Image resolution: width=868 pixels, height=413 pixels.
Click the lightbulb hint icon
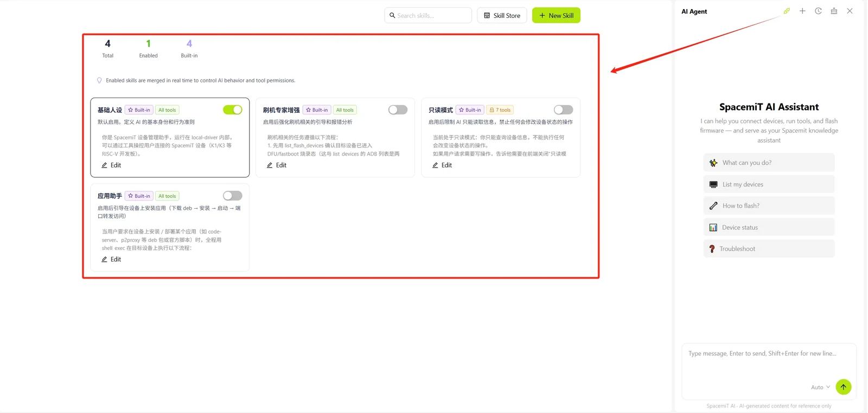pyautogui.click(x=99, y=80)
